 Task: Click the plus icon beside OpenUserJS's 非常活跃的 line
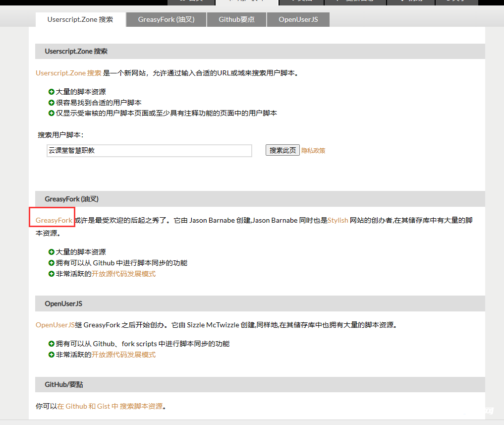pyautogui.click(x=51, y=355)
